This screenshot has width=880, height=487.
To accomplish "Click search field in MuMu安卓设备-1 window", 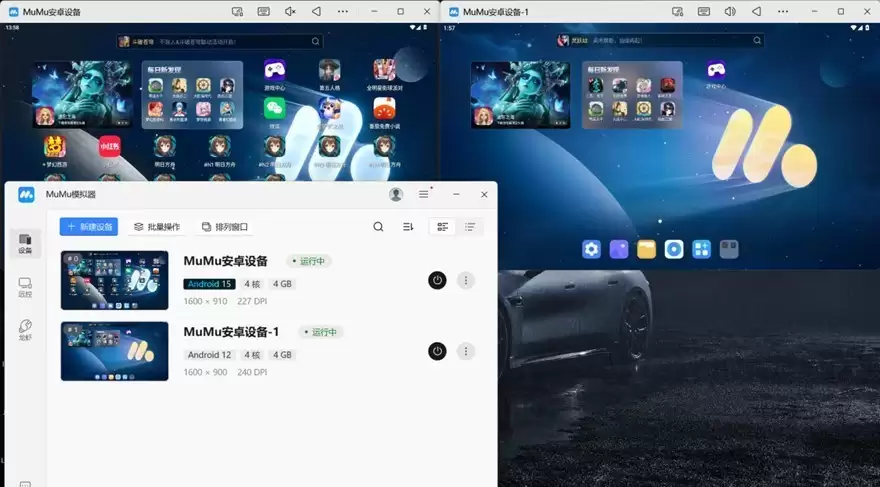I will pyautogui.click(x=660, y=40).
